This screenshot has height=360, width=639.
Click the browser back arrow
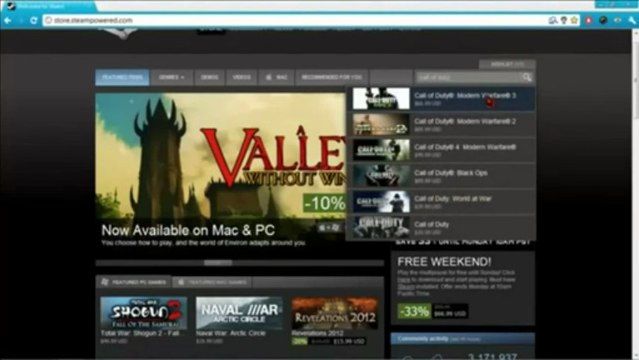(x=7, y=20)
